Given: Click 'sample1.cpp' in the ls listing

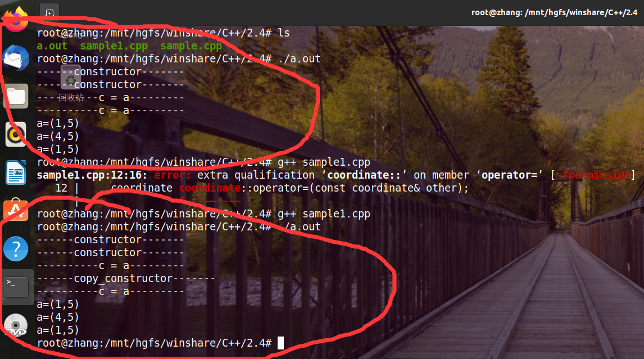Looking at the screenshot, I should (x=114, y=46).
